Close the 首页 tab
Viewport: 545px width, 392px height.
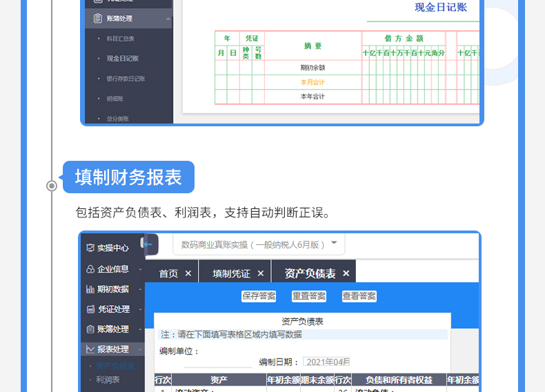[188, 273]
